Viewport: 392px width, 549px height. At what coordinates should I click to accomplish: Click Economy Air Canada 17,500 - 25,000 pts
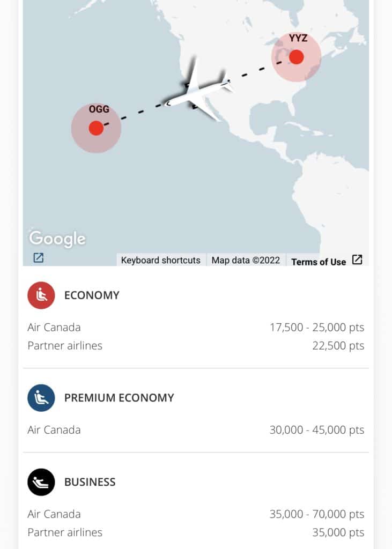coord(316,327)
